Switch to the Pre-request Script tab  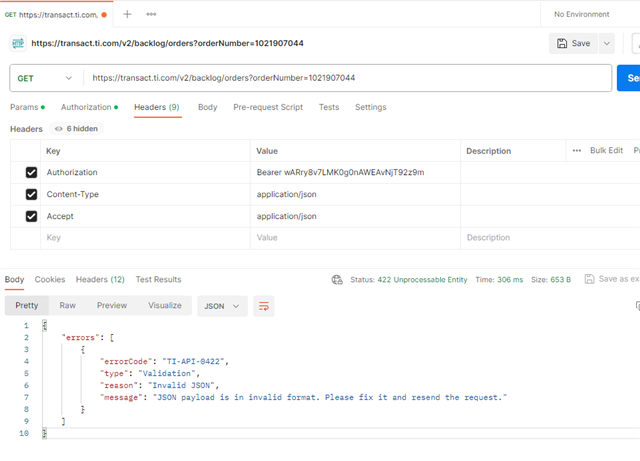[x=268, y=107]
